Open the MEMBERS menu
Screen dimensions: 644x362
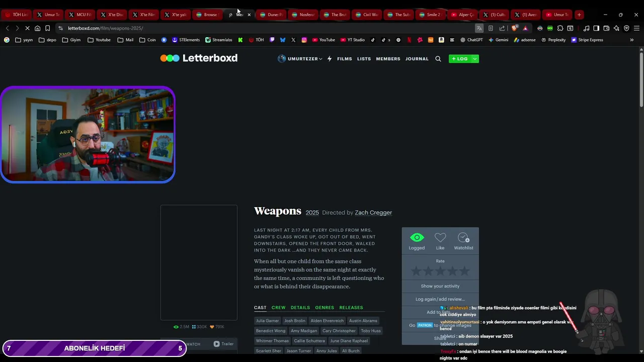point(388,59)
